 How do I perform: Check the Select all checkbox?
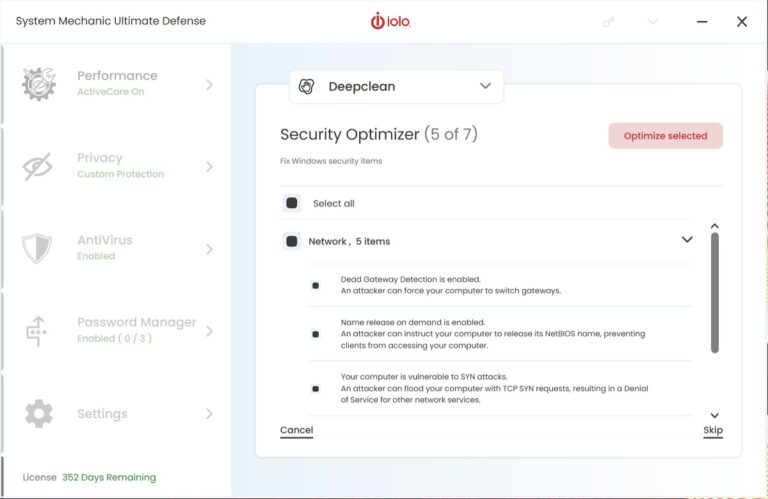coord(292,203)
